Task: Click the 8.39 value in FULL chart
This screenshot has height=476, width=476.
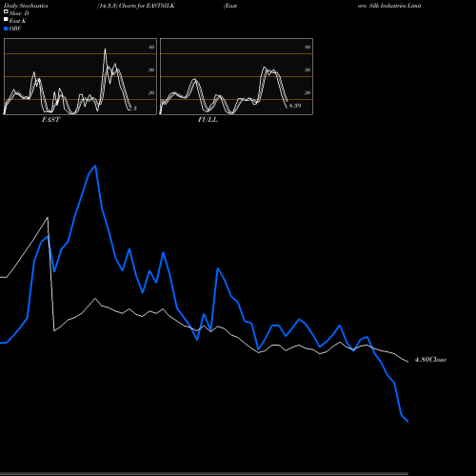Action: 295,106
